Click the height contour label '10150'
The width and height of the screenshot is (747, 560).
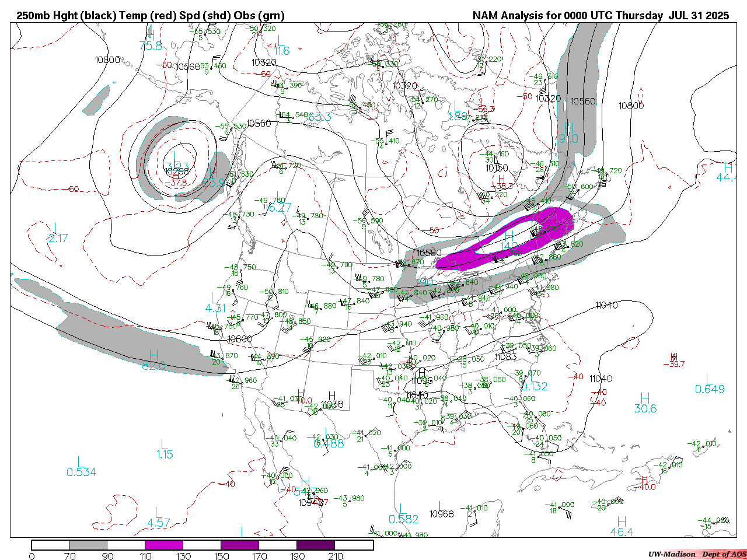pyautogui.click(x=497, y=168)
